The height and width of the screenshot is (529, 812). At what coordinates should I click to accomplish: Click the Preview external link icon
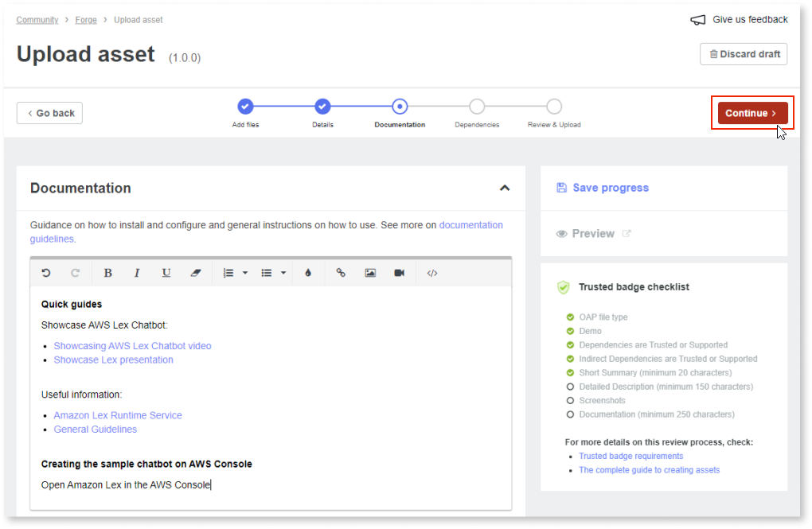pyautogui.click(x=626, y=233)
